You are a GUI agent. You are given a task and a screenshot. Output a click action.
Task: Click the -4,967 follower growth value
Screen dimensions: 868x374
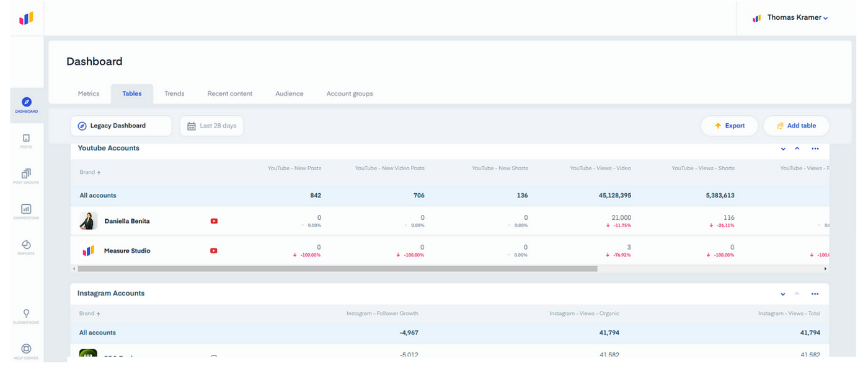click(409, 333)
